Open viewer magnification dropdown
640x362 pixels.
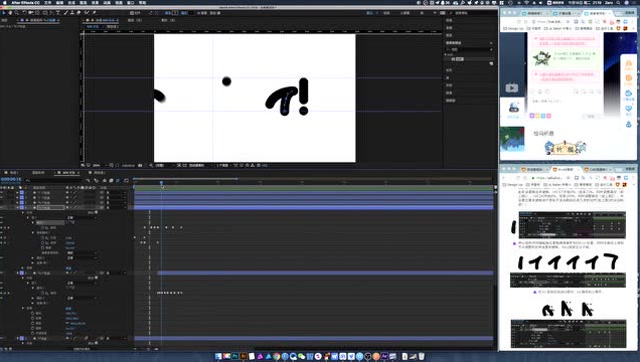(x=98, y=165)
